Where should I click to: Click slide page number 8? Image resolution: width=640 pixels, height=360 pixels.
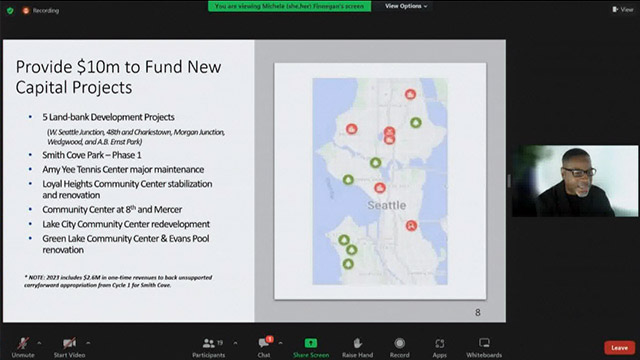(478, 313)
